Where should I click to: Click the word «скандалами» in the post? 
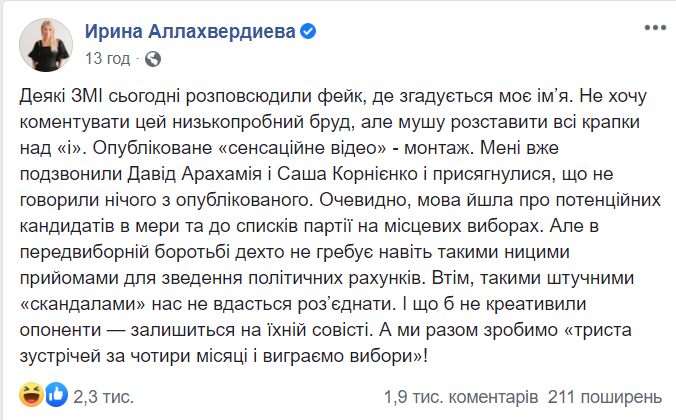point(83,304)
